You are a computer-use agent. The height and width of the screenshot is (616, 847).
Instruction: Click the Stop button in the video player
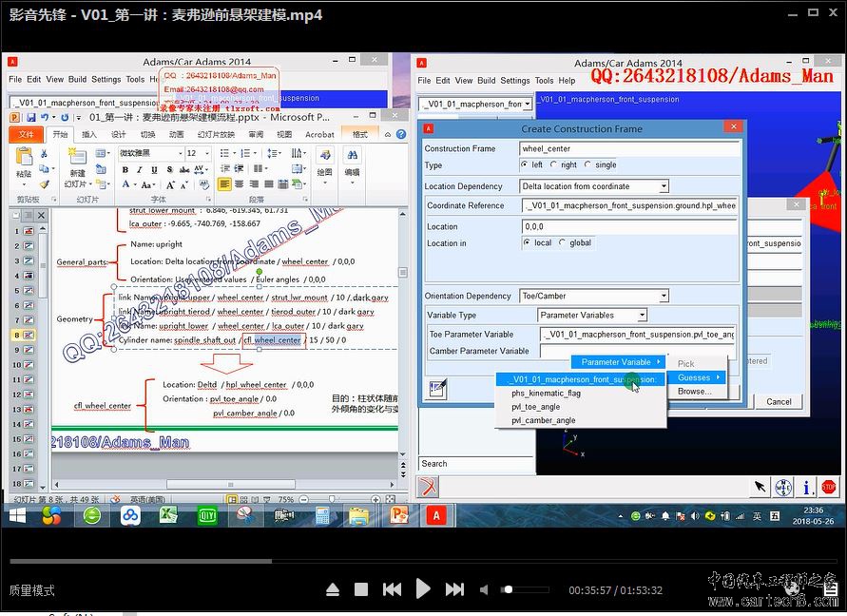coord(361,589)
